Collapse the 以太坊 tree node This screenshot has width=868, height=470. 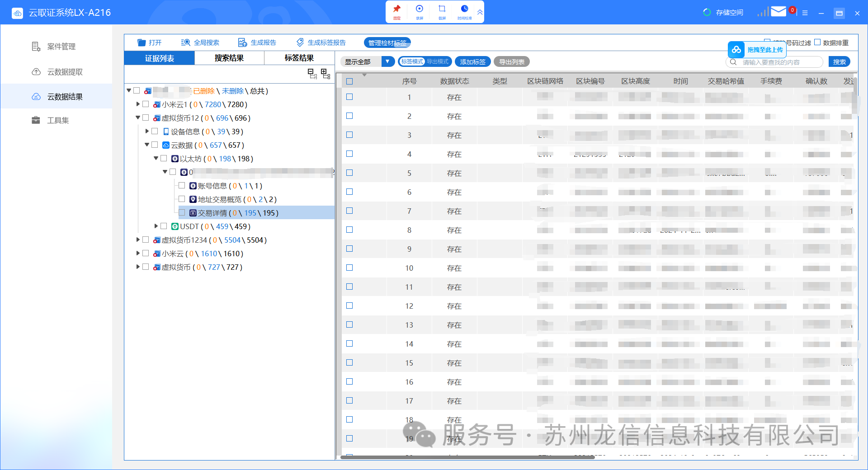pos(156,159)
